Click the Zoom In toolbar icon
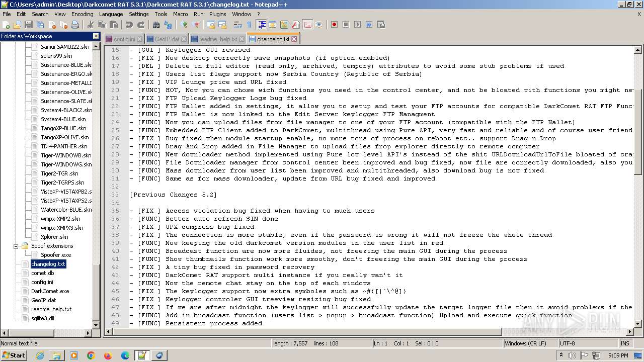644x362 pixels. pos(184,25)
